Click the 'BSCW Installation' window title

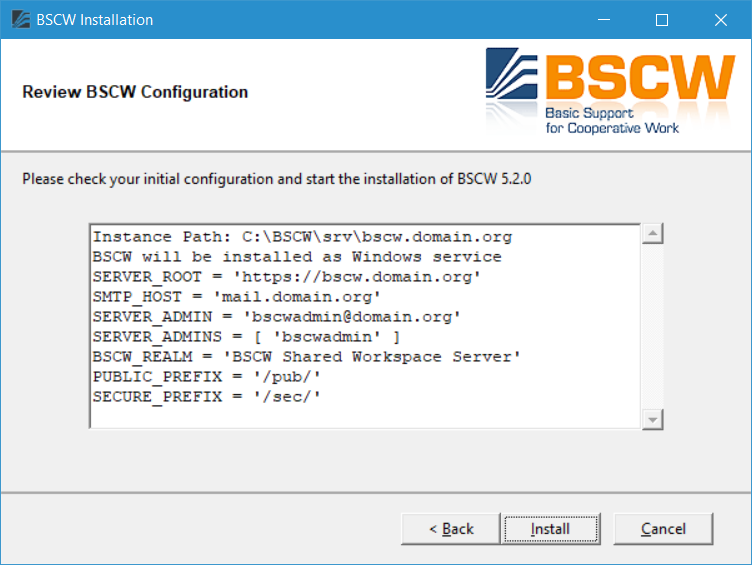(94, 20)
